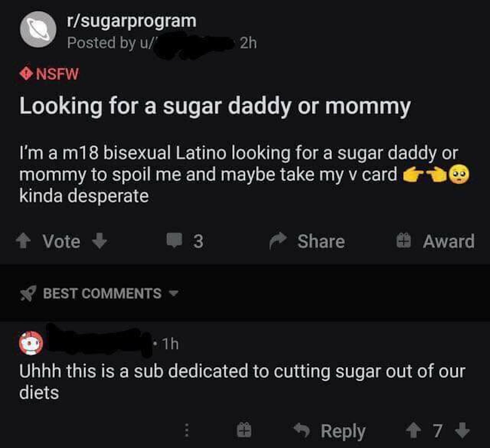This screenshot has height=448, width=490.
Task: Click the gift icon beside Award
Action: pos(404,241)
